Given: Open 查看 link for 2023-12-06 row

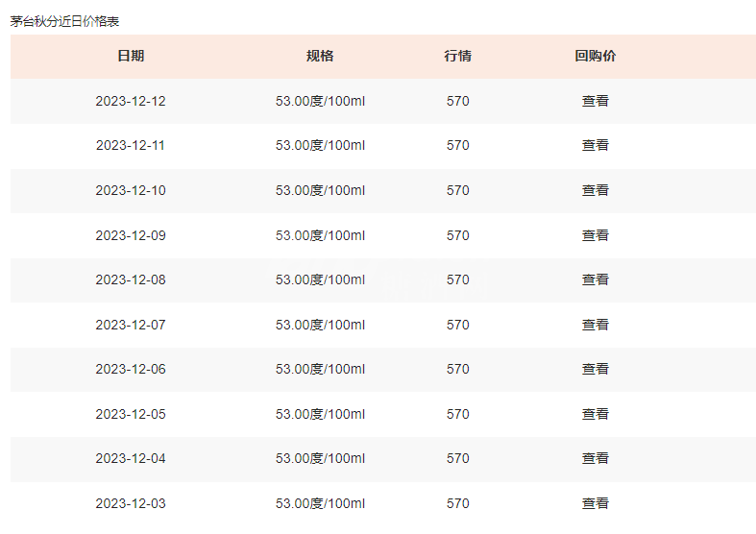Looking at the screenshot, I should point(595,369).
